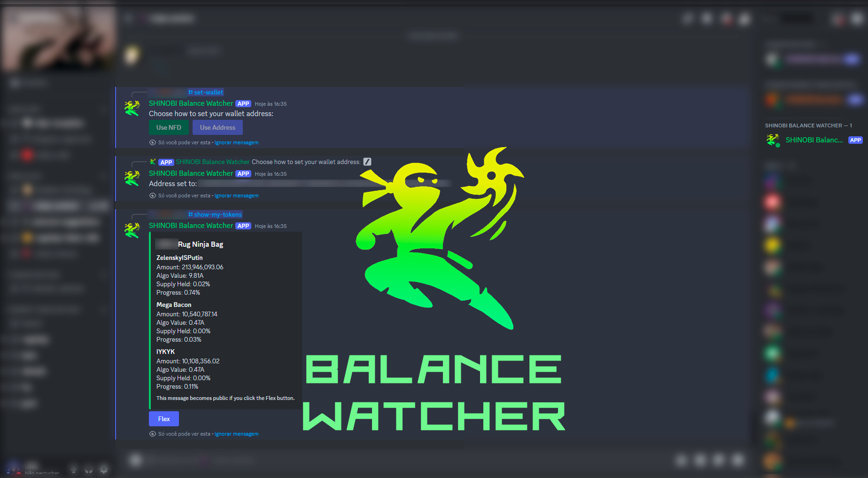Click the APP badge above Address set to
Viewport: 868px width, 478px height.
(243, 174)
